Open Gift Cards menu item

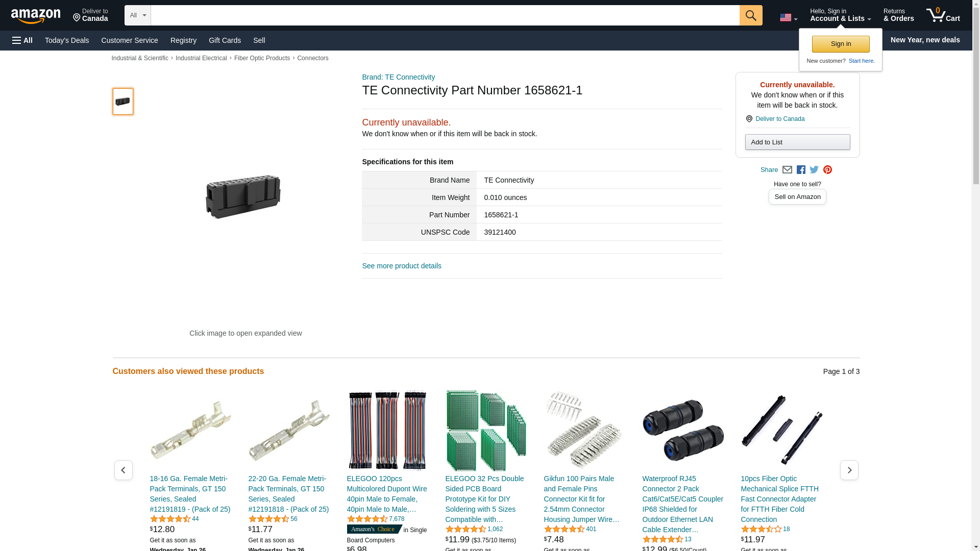(x=225, y=40)
